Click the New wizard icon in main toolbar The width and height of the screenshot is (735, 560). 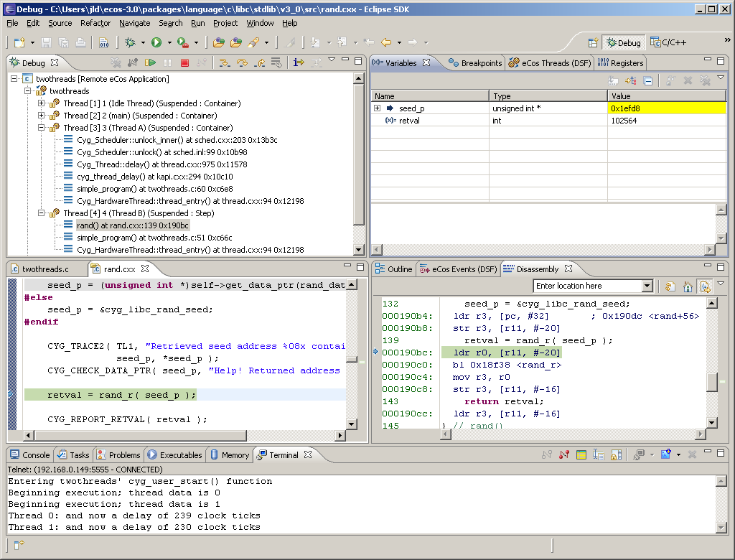coord(19,42)
